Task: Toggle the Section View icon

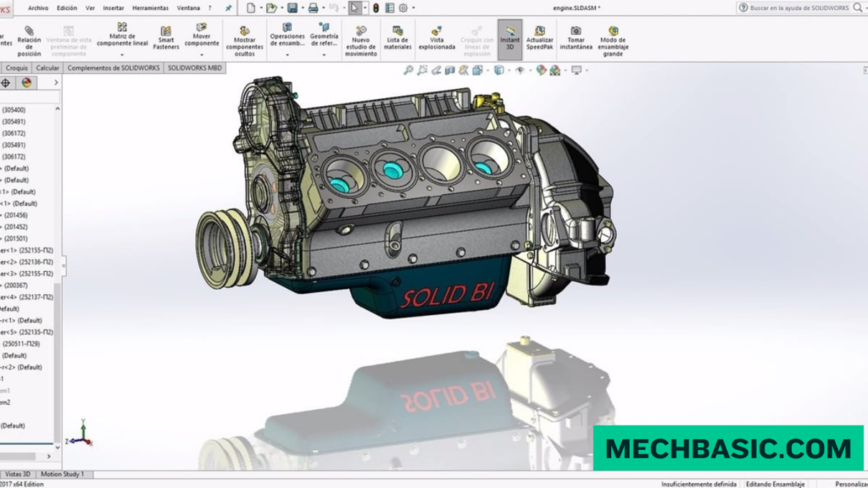Action: coord(450,70)
